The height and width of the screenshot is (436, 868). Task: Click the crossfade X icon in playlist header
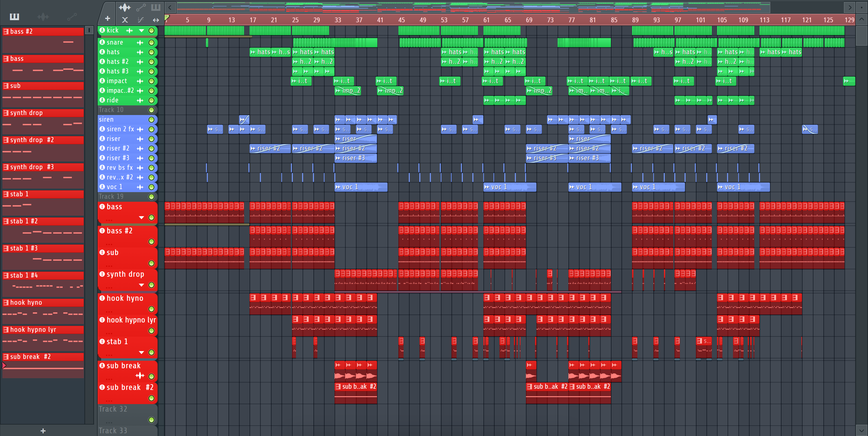click(x=125, y=20)
